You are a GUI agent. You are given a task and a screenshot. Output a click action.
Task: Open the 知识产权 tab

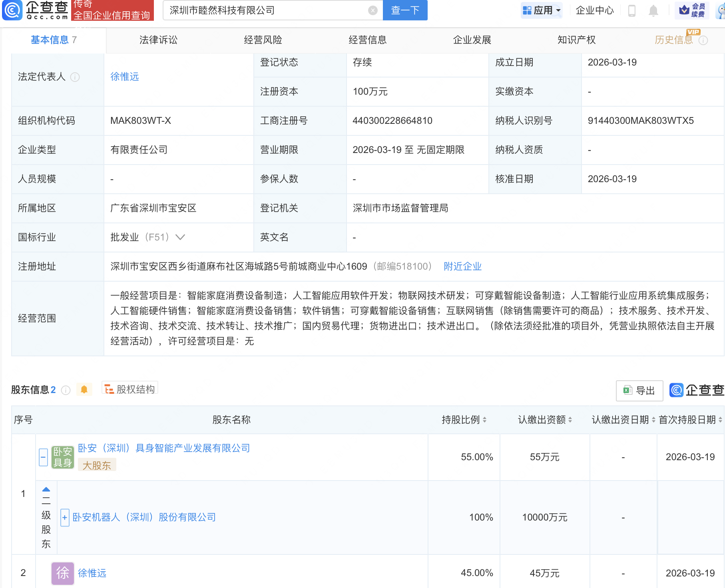point(576,40)
